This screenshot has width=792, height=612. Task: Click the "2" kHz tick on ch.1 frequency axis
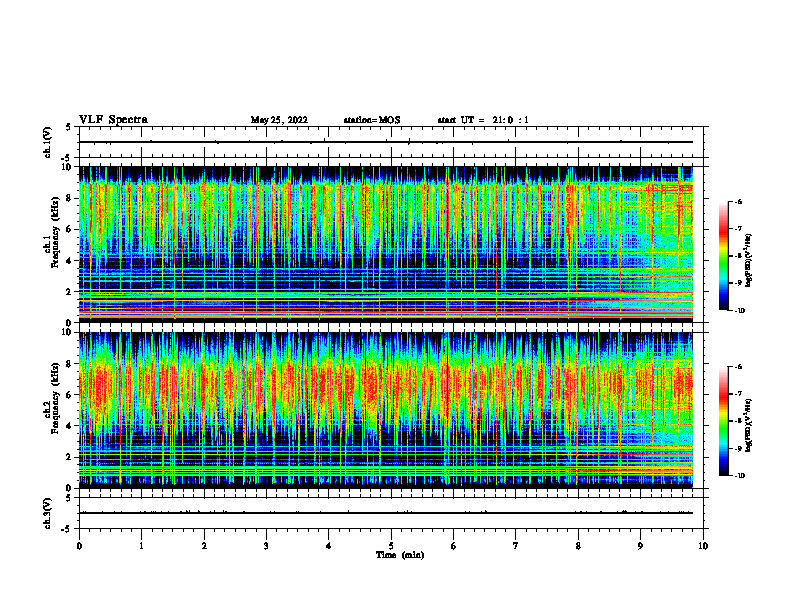tap(69, 291)
